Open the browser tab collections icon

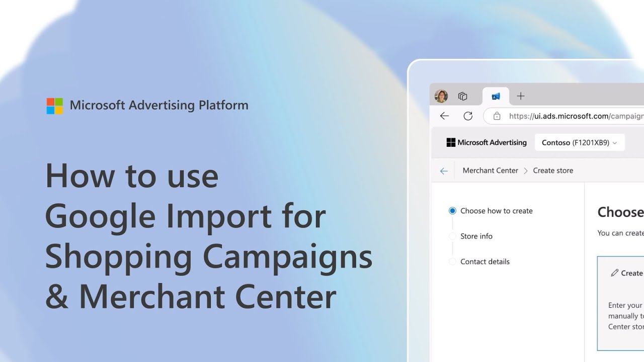(463, 96)
